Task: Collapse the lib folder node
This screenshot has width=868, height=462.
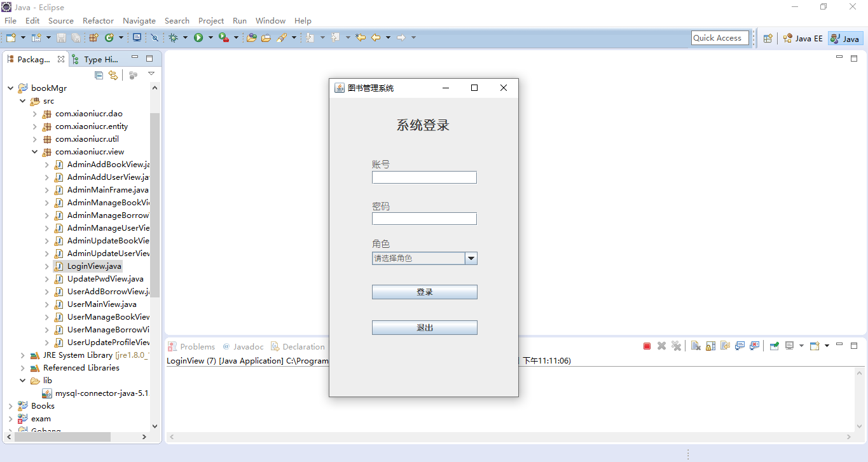Action: [x=22, y=381]
